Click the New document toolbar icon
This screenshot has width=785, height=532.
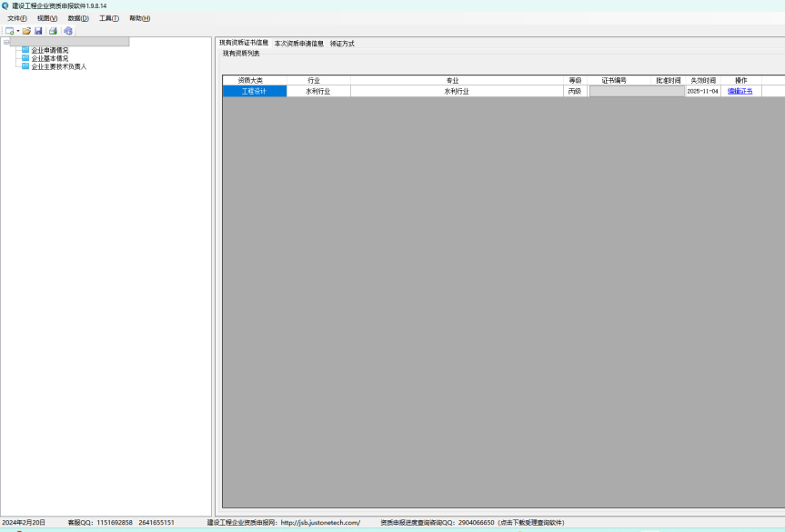tap(9, 31)
